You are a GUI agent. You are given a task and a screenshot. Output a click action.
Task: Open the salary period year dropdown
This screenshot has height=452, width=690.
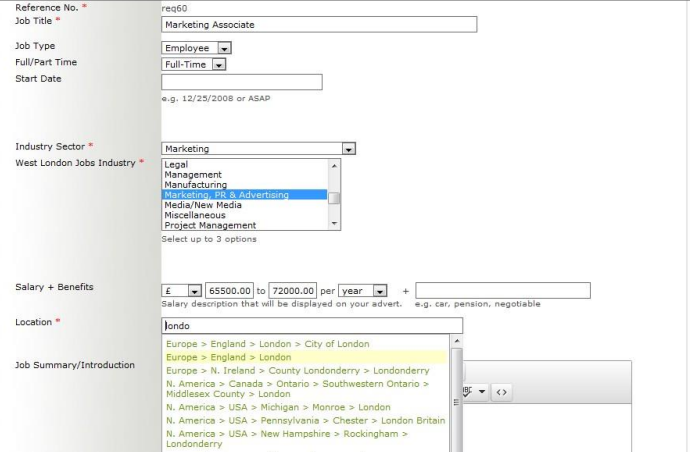tap(363, 291)
